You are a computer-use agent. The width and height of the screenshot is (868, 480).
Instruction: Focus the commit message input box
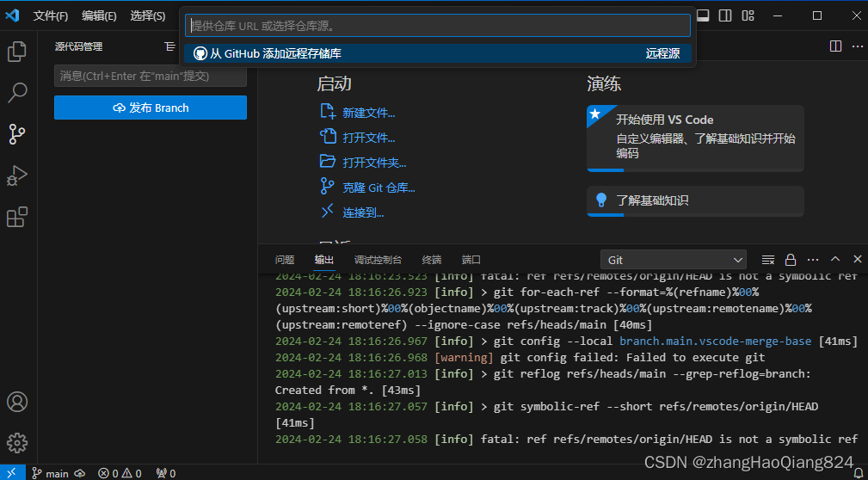151,76
